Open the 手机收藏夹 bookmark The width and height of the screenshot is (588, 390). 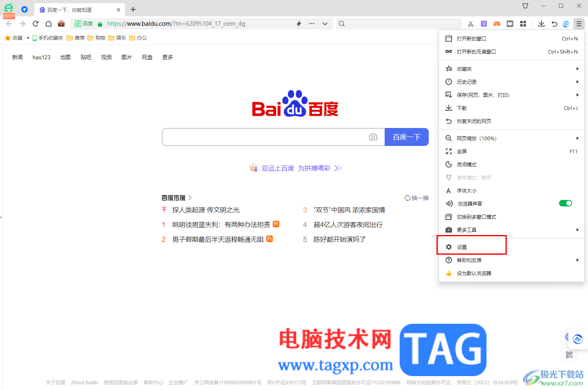[48, 38]
